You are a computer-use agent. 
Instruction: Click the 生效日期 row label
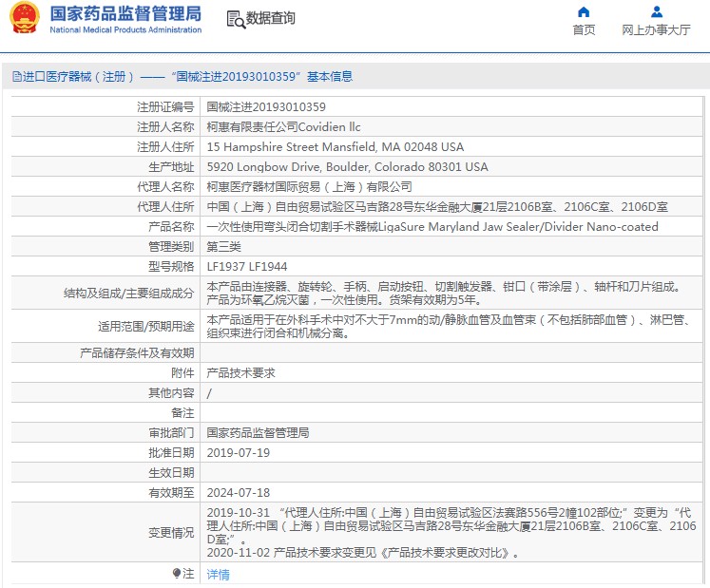171,472
